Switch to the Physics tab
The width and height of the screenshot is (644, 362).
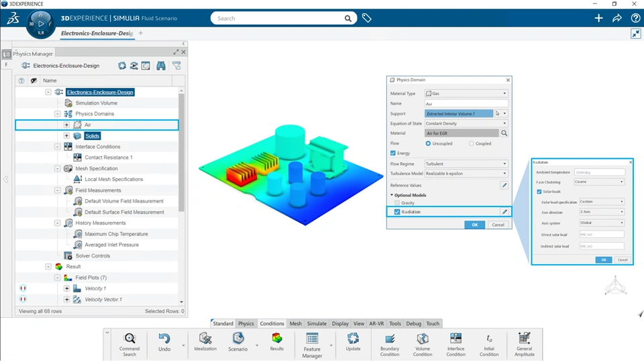tap(246, 323)
